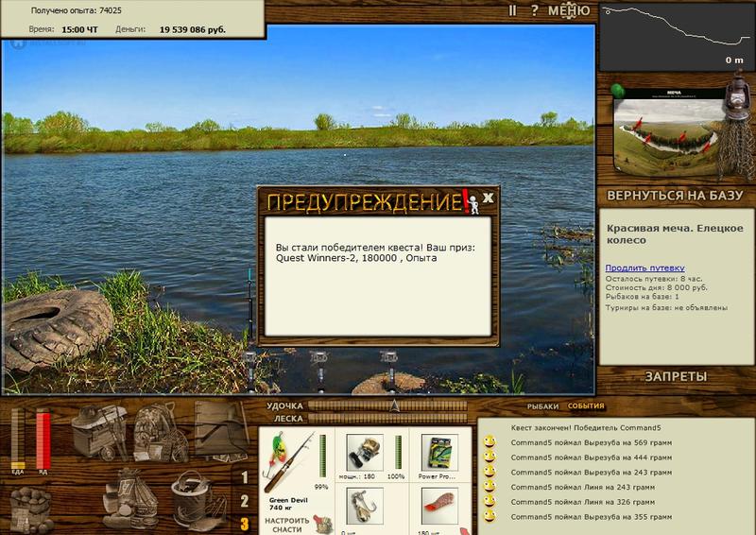756x535 pixels.
Task: Click ВЕРНУТЬСЯ НА БАЗУ button
Action: pyautogui.click(x=675, y=196)
